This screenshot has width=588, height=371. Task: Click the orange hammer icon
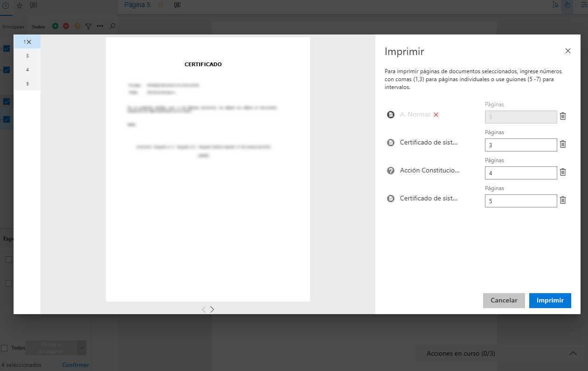[x=77, y=27]
